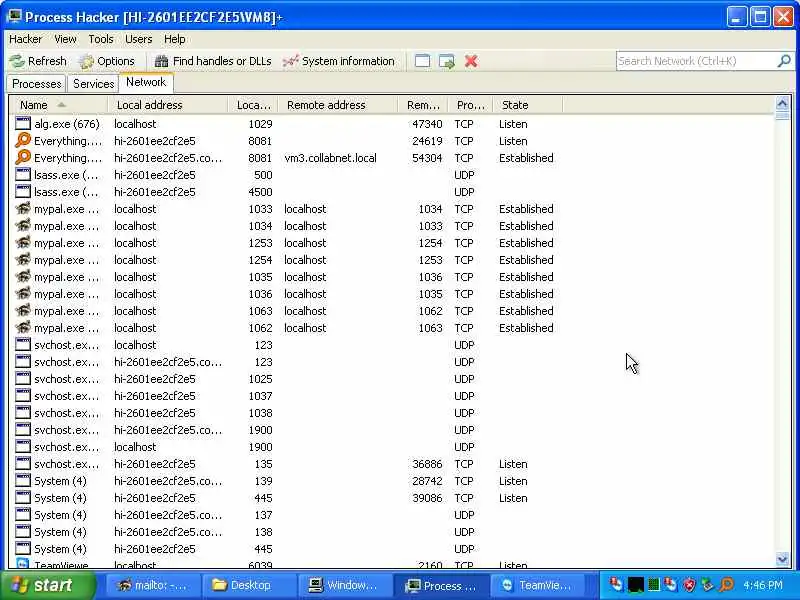800x600 pixels.
Task: Sort by Local address column header
Action: [168, 105]
